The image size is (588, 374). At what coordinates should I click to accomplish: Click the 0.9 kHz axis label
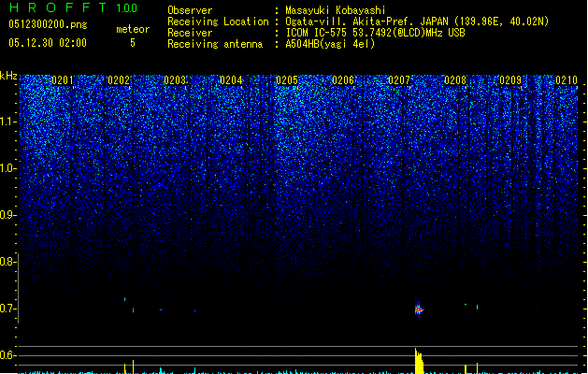(x=7, y=215)
